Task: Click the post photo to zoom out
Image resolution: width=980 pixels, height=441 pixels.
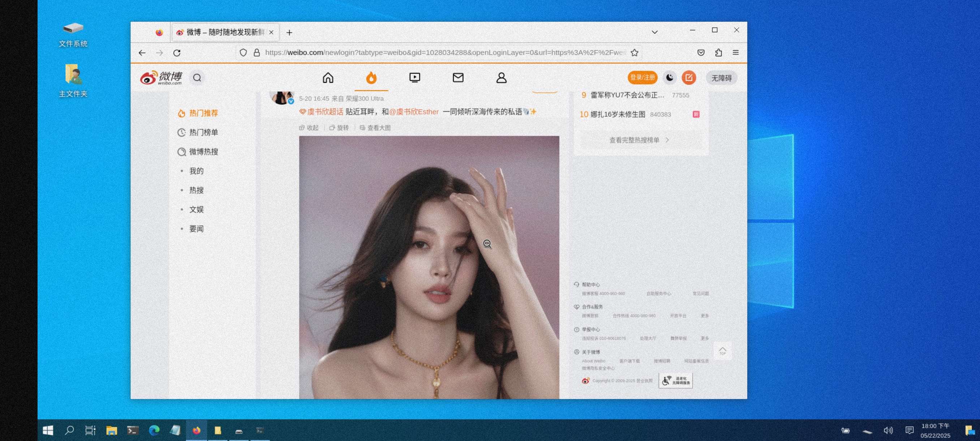Action: point(429,266)
